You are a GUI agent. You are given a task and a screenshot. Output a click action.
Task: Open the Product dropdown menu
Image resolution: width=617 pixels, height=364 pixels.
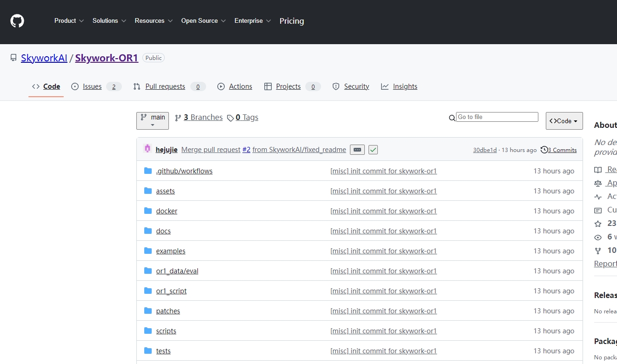pyautogui.click(x=69, y=21)
